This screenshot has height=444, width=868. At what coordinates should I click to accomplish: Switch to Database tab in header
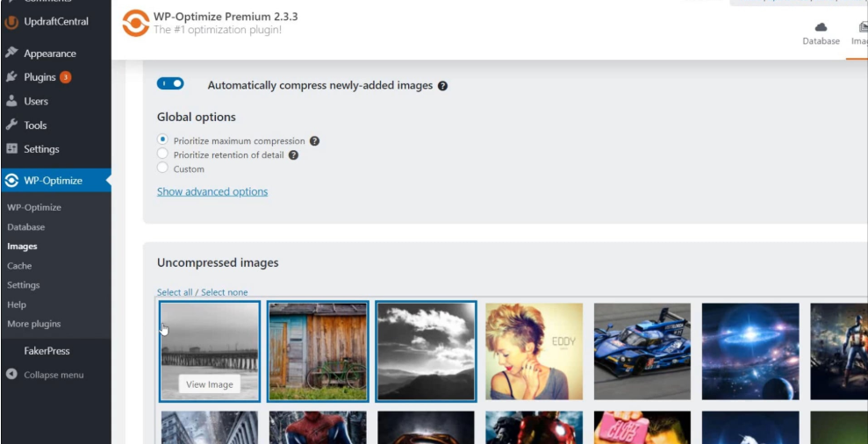tap(821, 33)
